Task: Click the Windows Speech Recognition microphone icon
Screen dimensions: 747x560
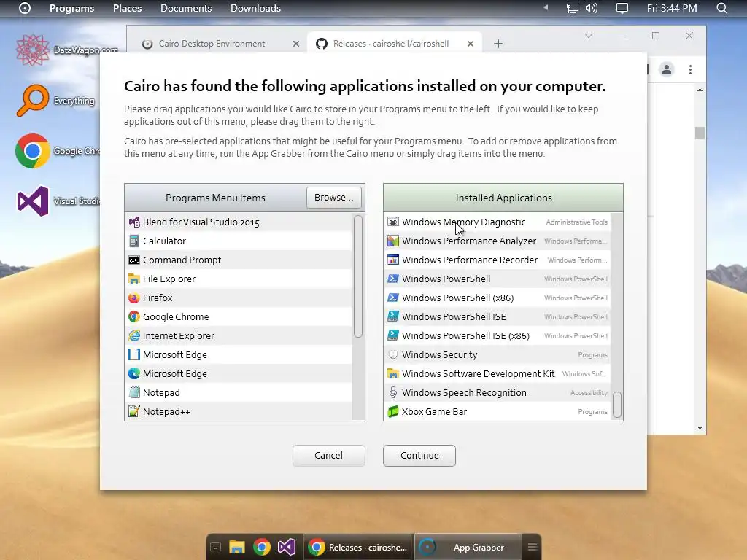Action: click(393, 393)
